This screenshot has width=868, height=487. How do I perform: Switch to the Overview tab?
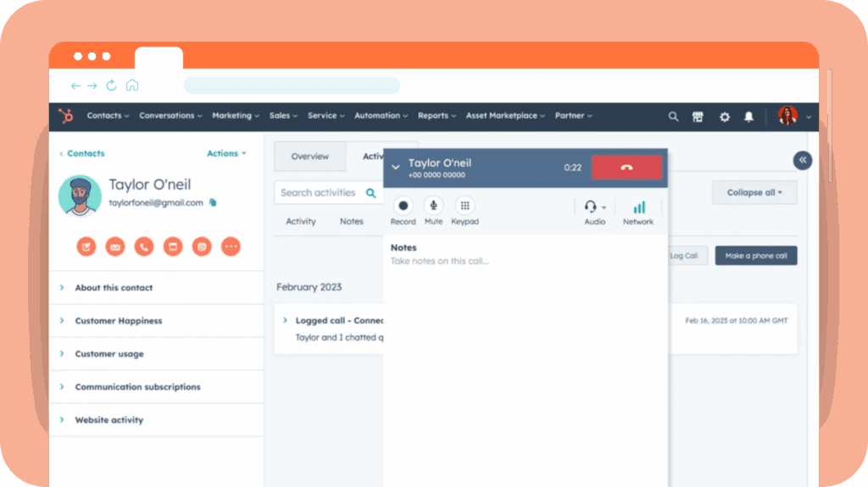[309, 157]
